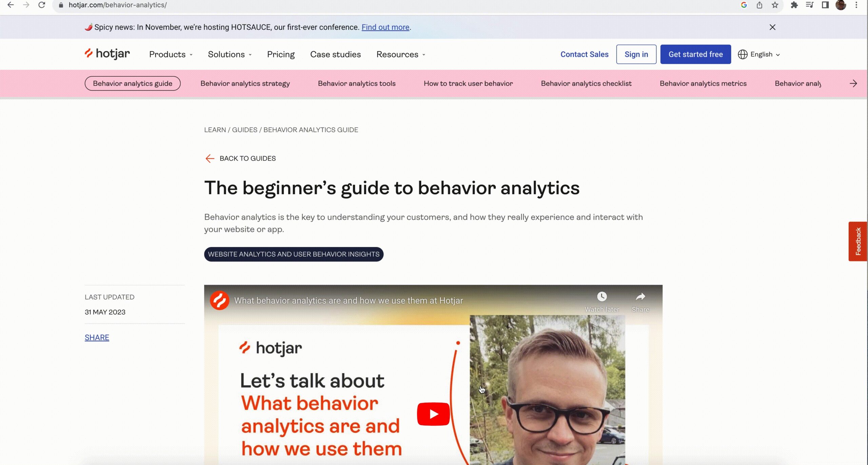Viewport: 868px width, 465px height.
Task: Click the page heading beginner's guide title
Action: (392, 188)
